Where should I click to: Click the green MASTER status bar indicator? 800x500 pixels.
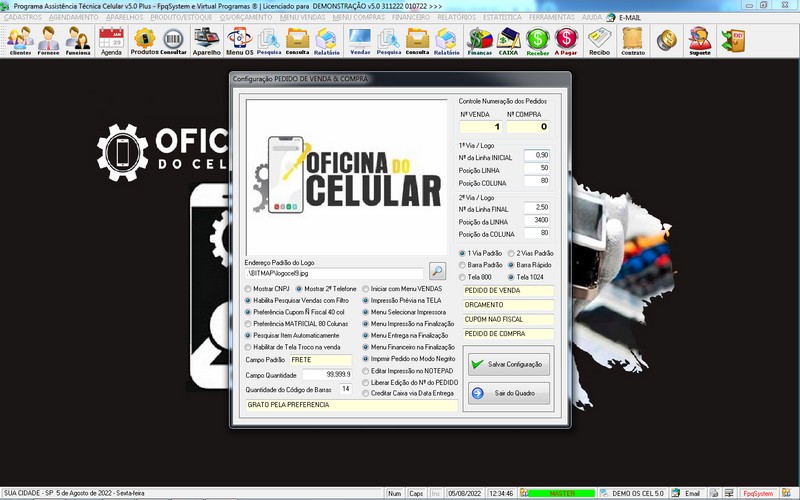point(561,493)
